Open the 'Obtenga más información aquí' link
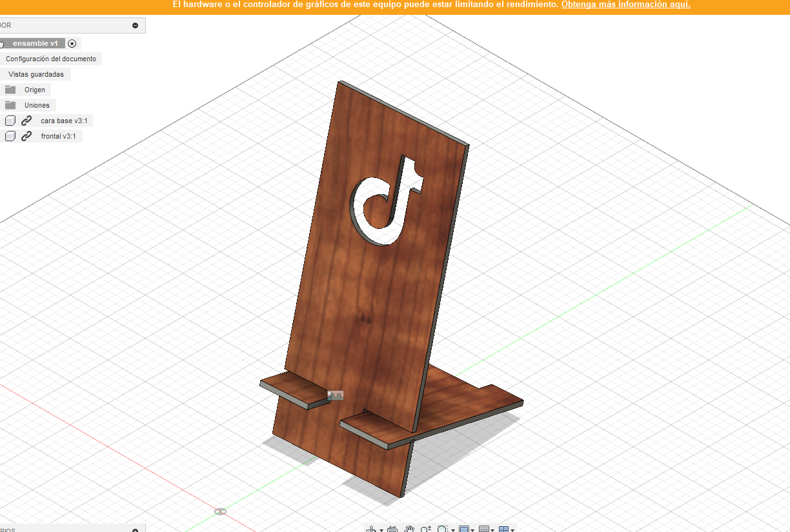The image size is (790, 532). tap(625, 5)
